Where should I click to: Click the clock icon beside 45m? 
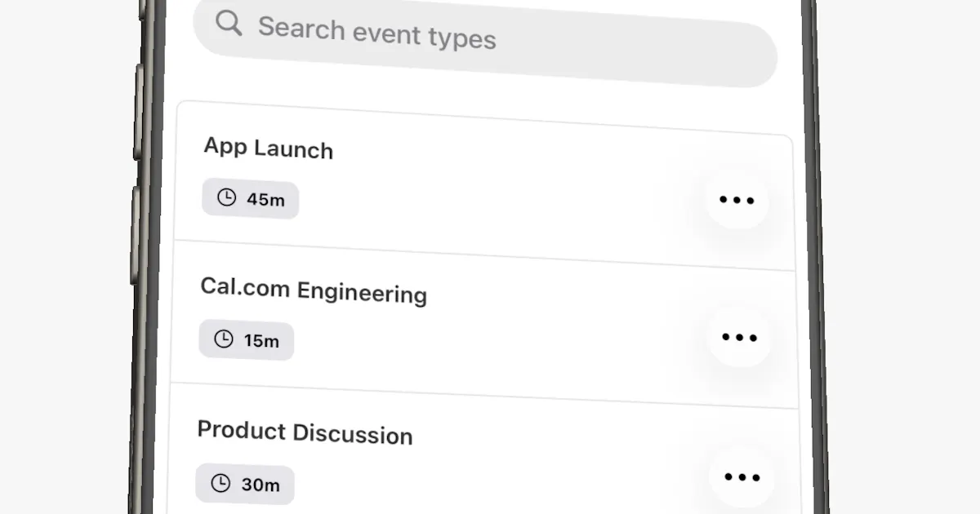pyautogui.click(x=226, y=197)
